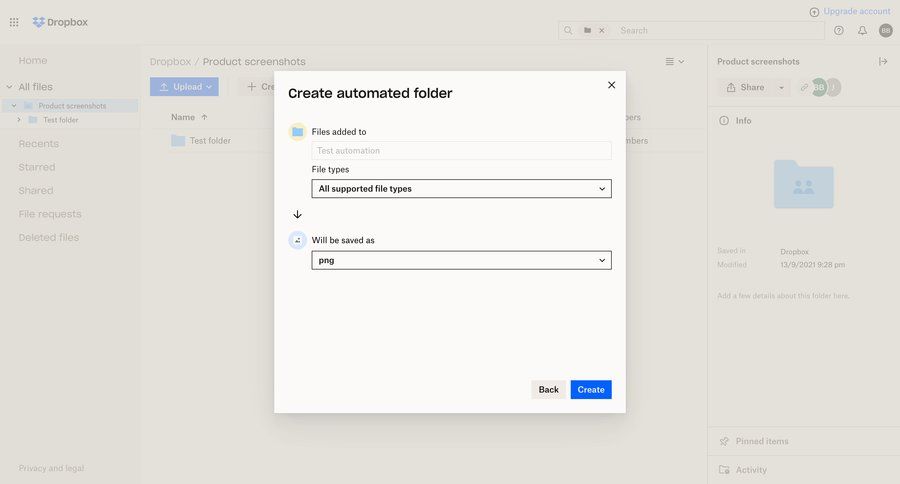Open the account avatar menu
The image size is (900, 484).
(886, 30)
